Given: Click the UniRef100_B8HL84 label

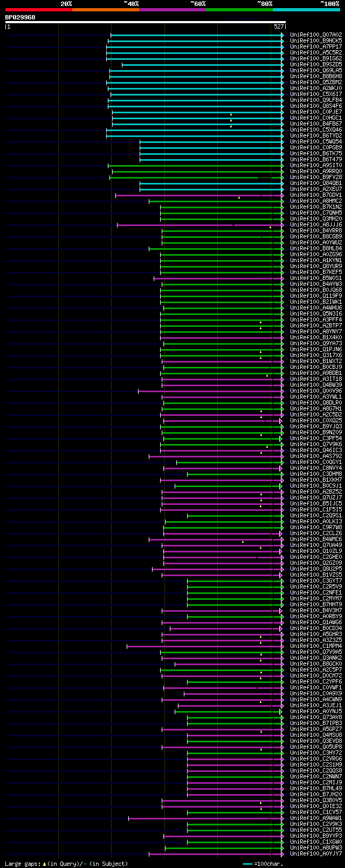Looking at the screenshot, I should pyautogui.click(x=316, y=249).
